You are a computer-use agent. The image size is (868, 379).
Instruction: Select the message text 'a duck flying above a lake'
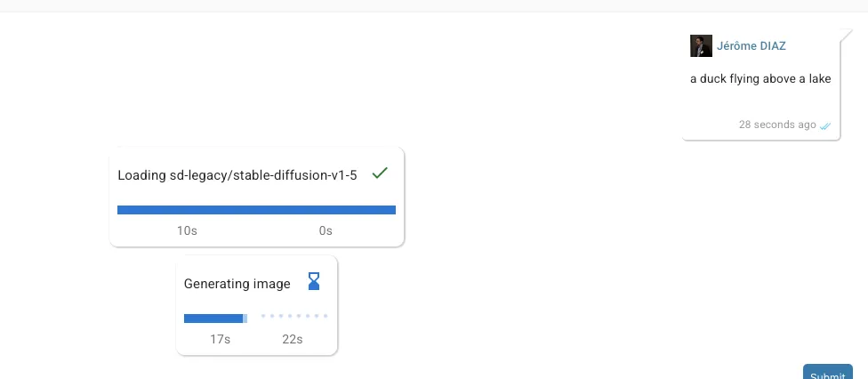[x=760, y=79]
